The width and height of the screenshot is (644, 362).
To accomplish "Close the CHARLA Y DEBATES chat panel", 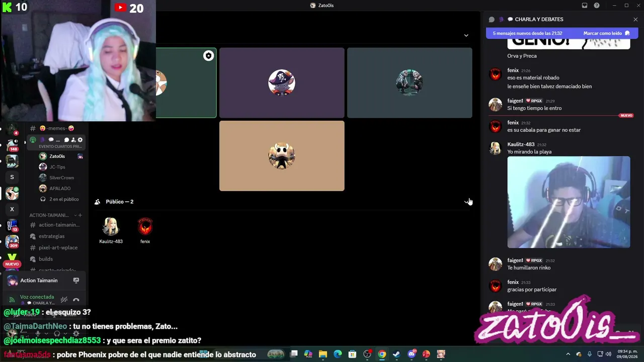I will tap(635, 20).
